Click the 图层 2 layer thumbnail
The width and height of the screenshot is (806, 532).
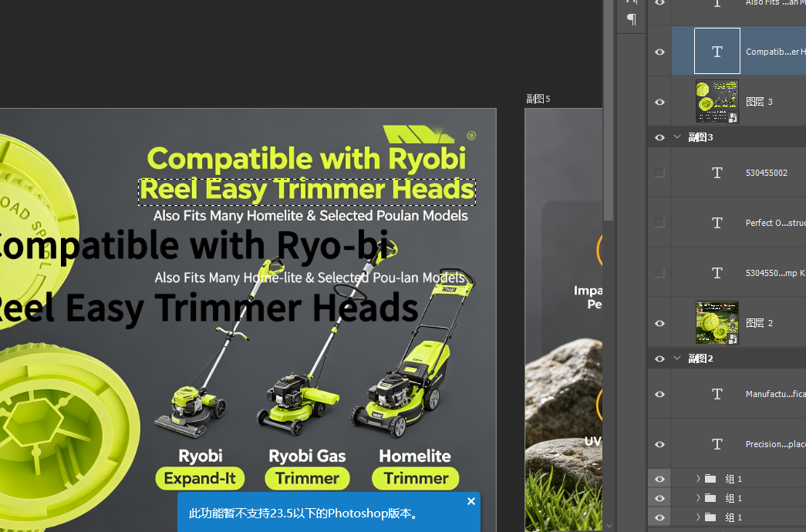pos(717,323)
